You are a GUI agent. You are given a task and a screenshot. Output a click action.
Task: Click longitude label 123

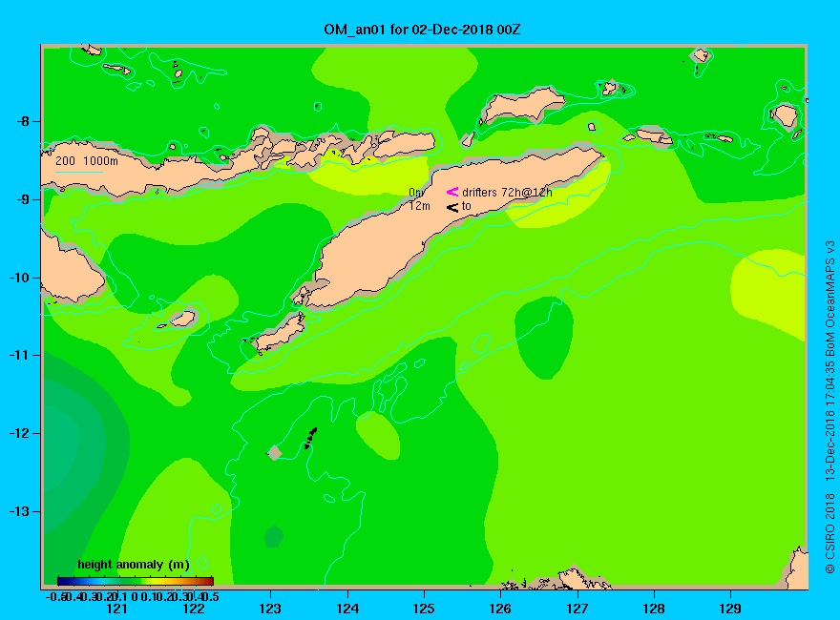tap(270, 609)
